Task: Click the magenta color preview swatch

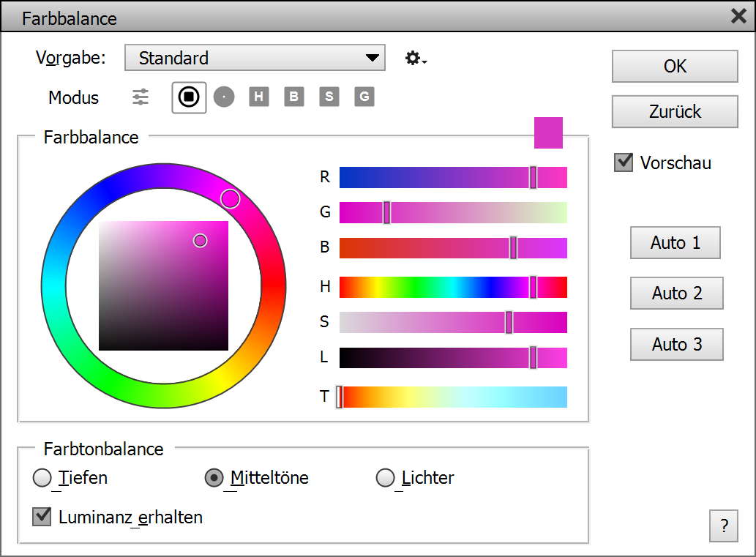Action: 548,132
